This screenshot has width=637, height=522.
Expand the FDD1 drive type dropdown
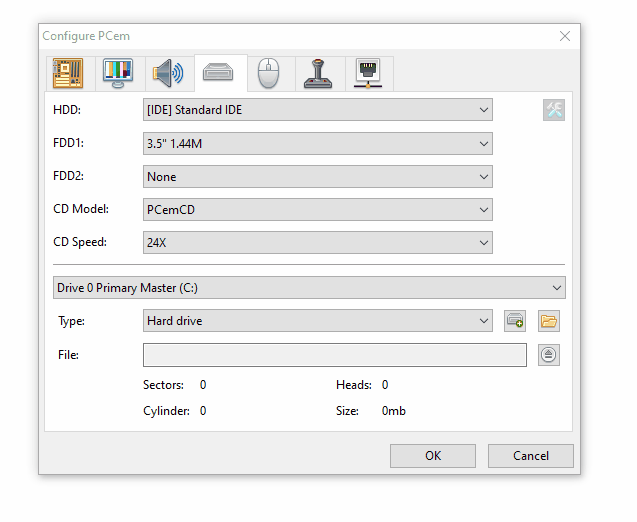coord(318,143)
